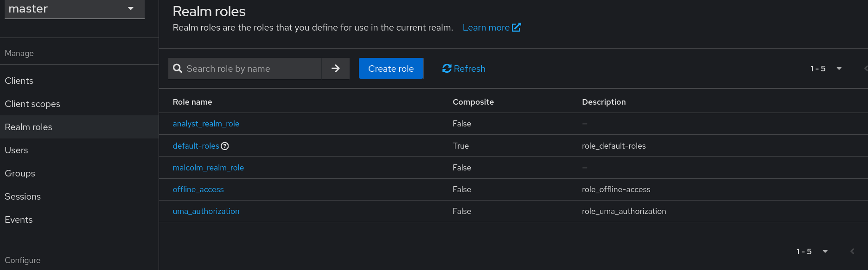Click the external link icon after Learn more
Viewport: 868px width, 270px height.
(517, 27)
